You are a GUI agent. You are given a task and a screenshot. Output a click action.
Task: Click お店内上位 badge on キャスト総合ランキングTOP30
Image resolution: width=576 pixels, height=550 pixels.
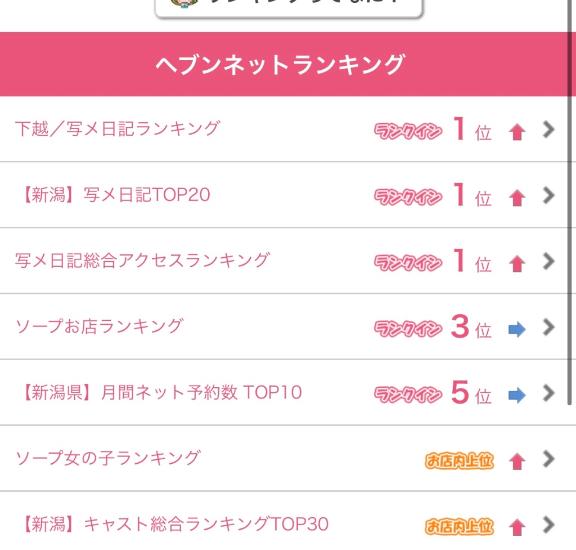point(459,526)
